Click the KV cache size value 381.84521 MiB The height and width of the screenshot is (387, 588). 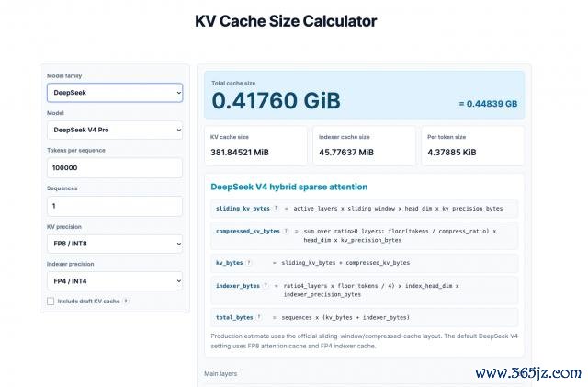240,152
